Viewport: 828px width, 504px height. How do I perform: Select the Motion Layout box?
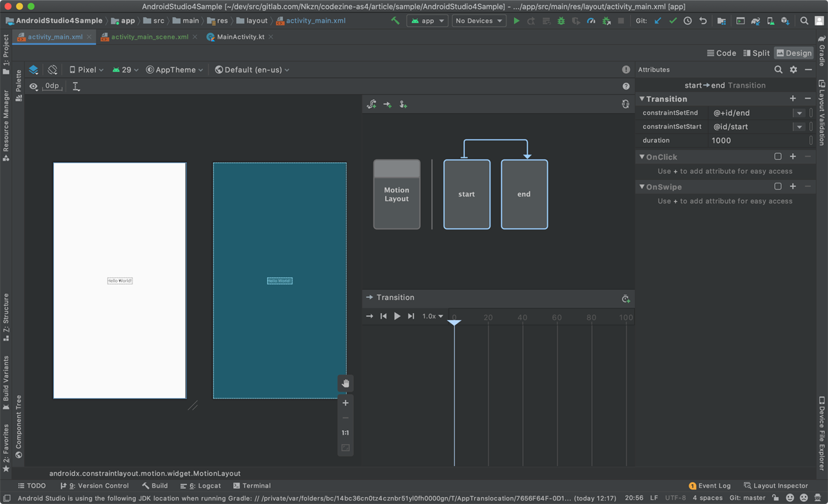(x=397, y=194)
